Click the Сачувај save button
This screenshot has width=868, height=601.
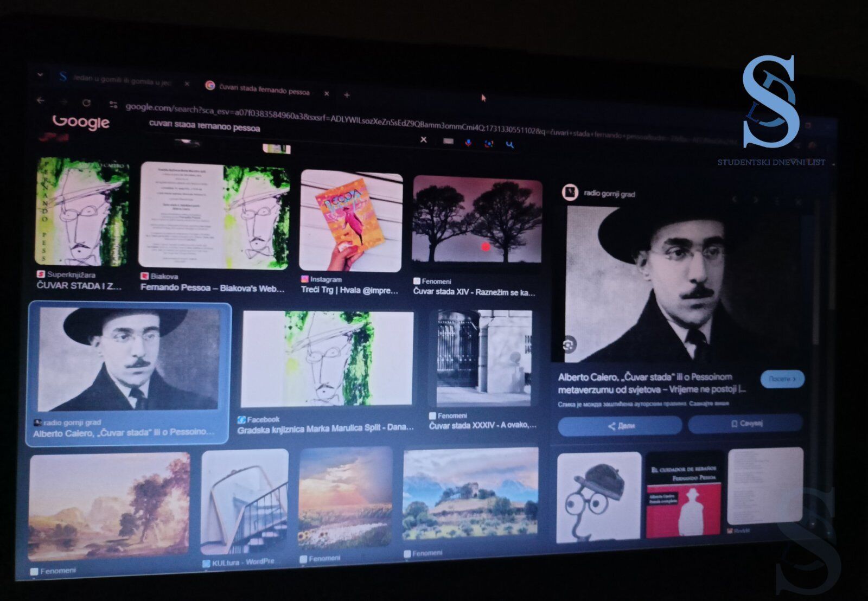coord(745,423)
